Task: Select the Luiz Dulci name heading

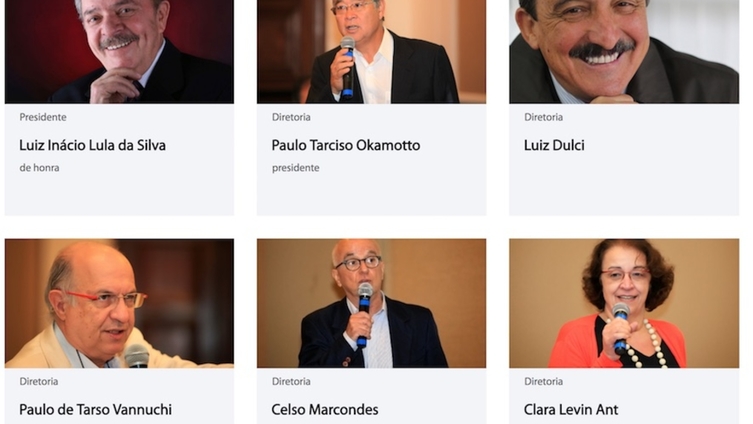Action: [554, 145]
